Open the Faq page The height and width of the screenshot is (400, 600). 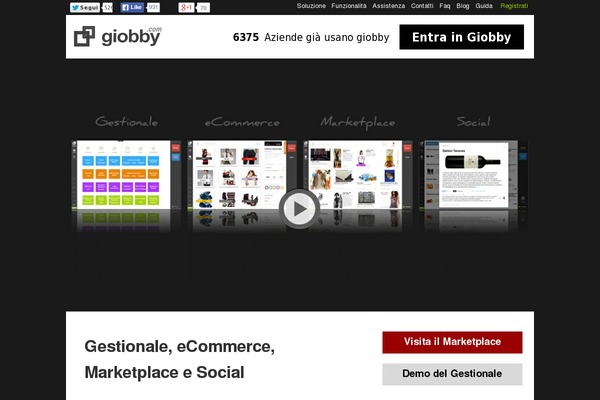[x=445, y=6]
